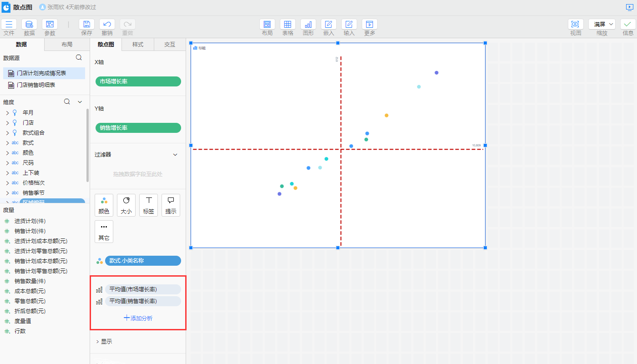Open the Color (颜色) mark button
637x364 pixels.
pos(104,205)
